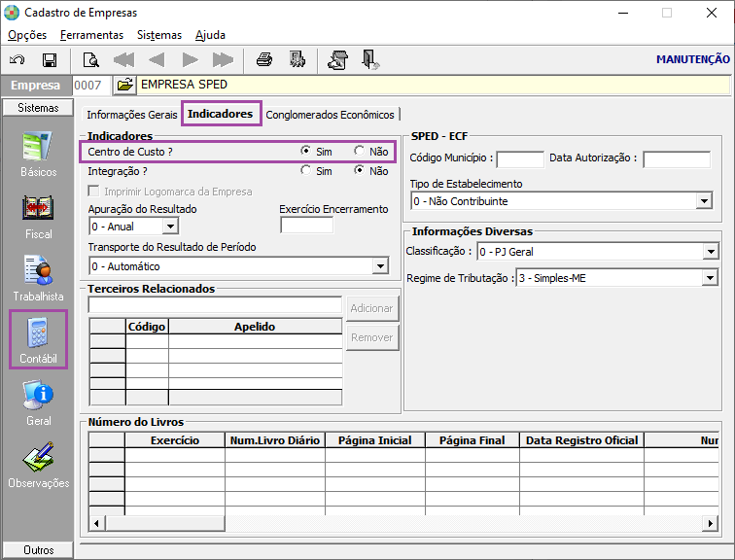Click the tools gear-and-sheet toolbar icon
This screenshot has width=735, height=560.
338,60
